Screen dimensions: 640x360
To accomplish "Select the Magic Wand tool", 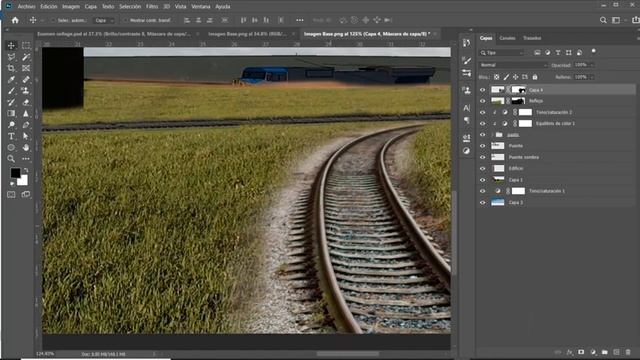I will (x=26, y=57).
